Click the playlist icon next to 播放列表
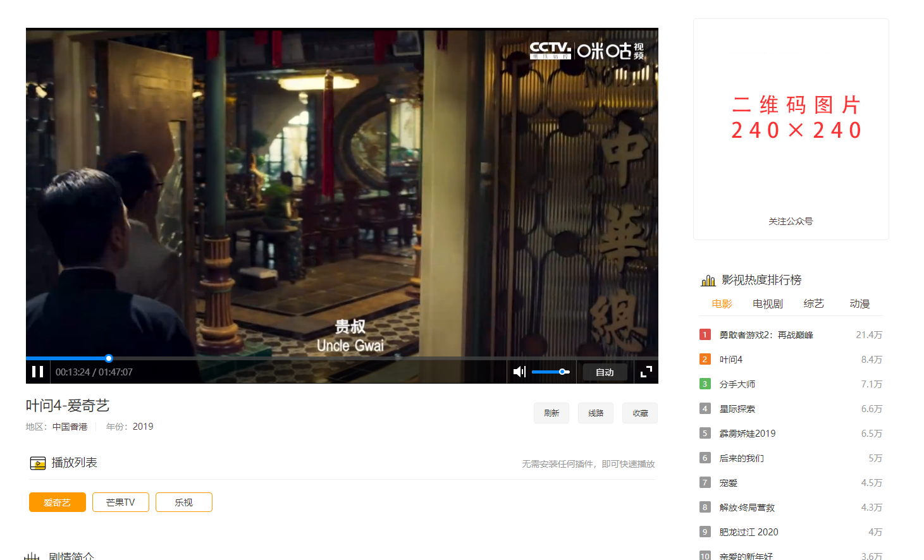 point(38,463)
